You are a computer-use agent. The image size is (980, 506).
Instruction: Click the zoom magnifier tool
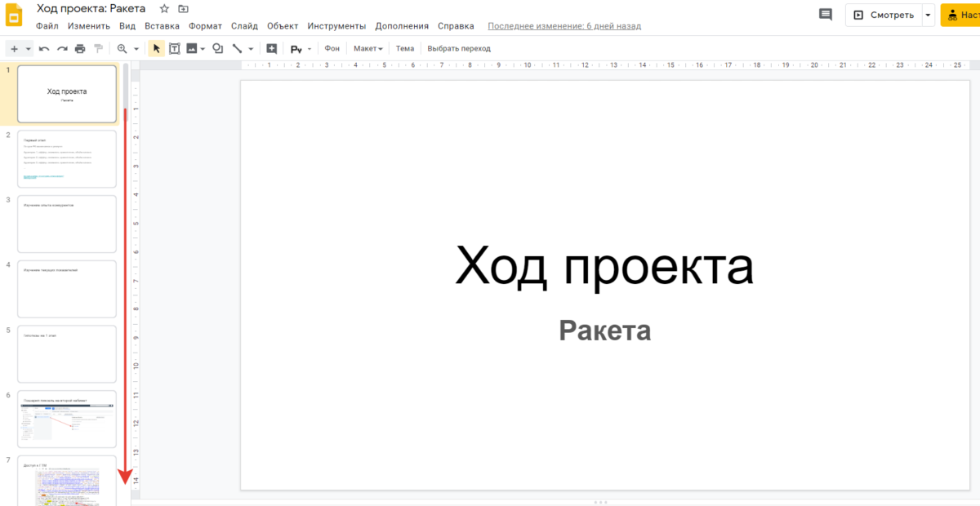point(122,49)
